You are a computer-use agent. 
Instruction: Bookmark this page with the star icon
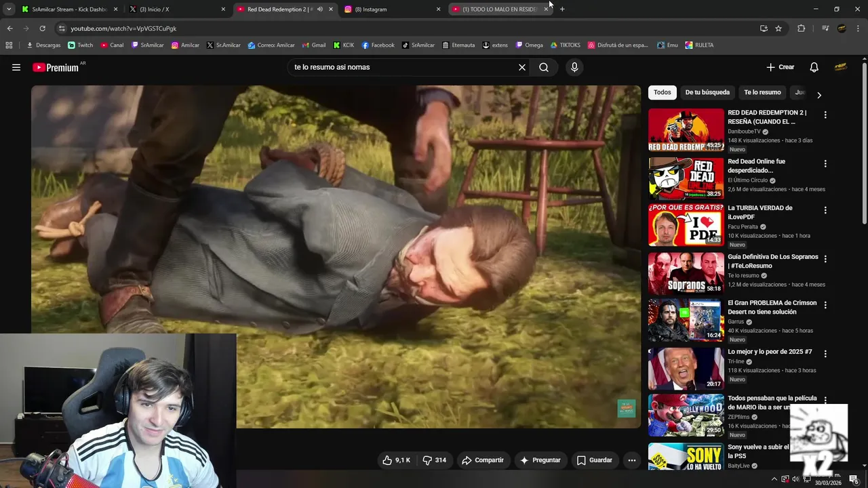click(778, 28)
